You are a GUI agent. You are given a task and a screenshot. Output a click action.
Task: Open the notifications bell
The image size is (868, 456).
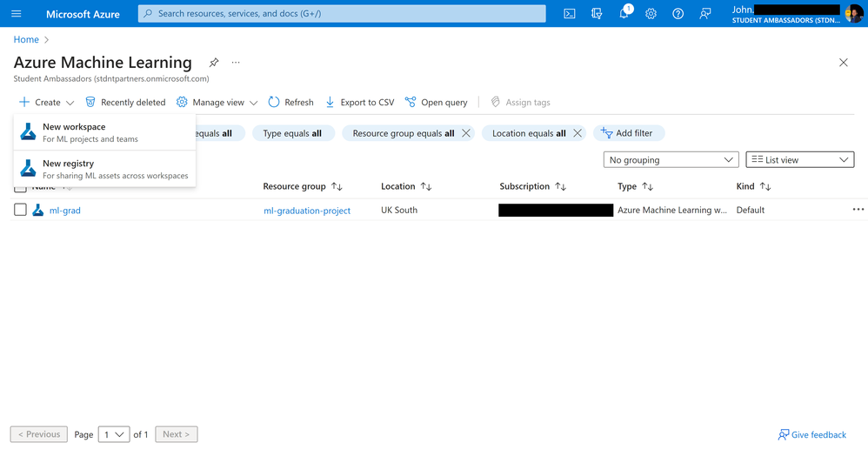pyautogui.click(x=624, y=13)
